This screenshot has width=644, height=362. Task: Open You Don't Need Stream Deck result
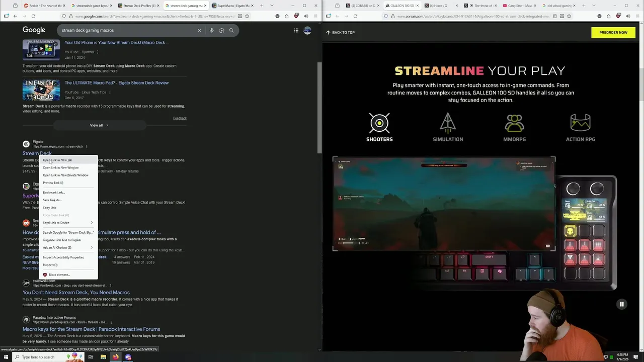76,292
